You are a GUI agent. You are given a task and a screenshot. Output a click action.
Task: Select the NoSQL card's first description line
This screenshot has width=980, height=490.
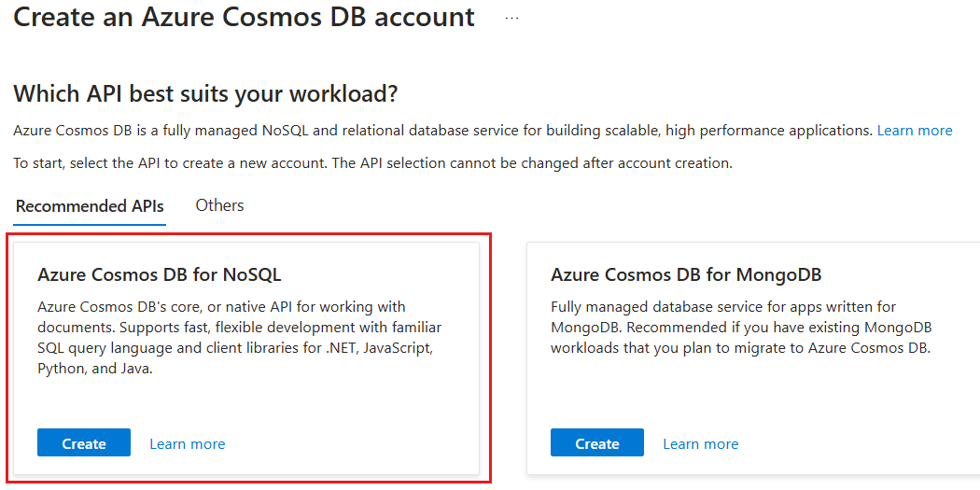coord(221,307)
